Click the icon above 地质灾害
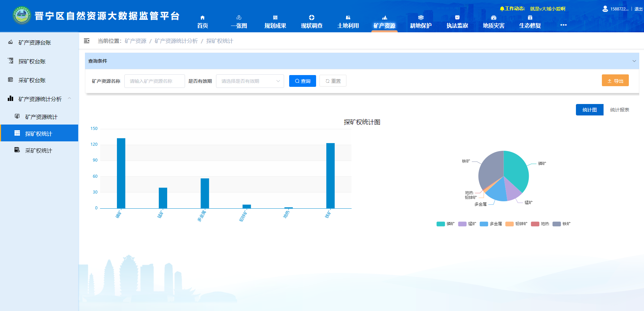The width and height of the screenshot is (644, 311). [494, 18]
